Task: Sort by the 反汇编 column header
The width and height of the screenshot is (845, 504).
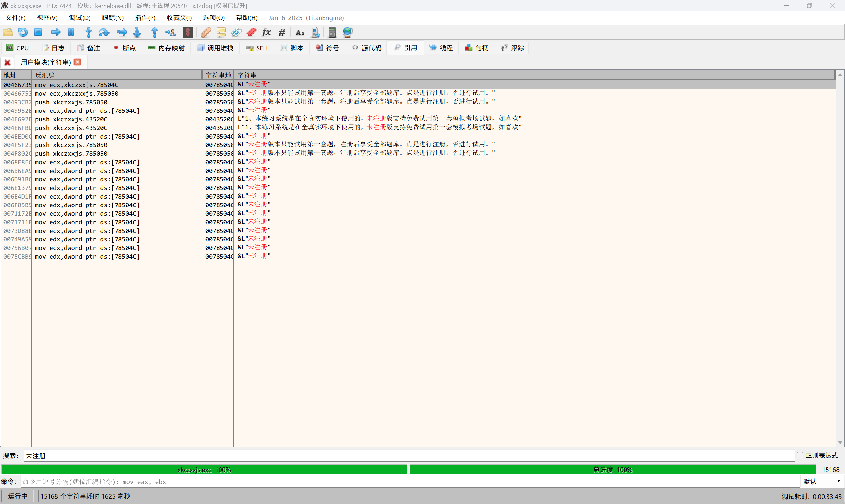Action: coord(117,75)
